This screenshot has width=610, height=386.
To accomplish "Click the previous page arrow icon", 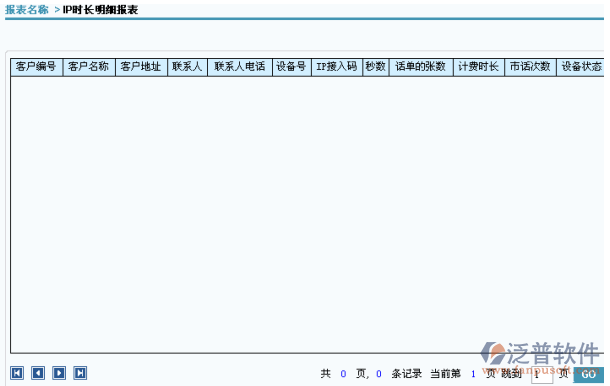I will pyautogui.click(x=38, y=373).
